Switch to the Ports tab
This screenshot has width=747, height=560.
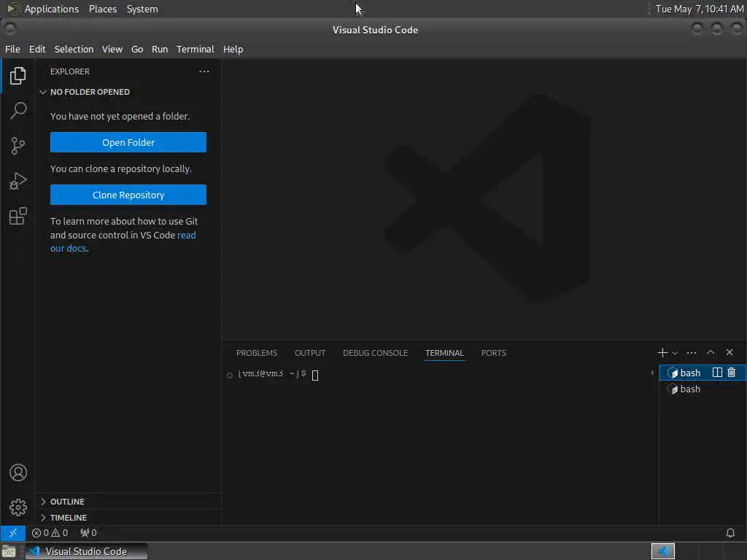[494, 353]
